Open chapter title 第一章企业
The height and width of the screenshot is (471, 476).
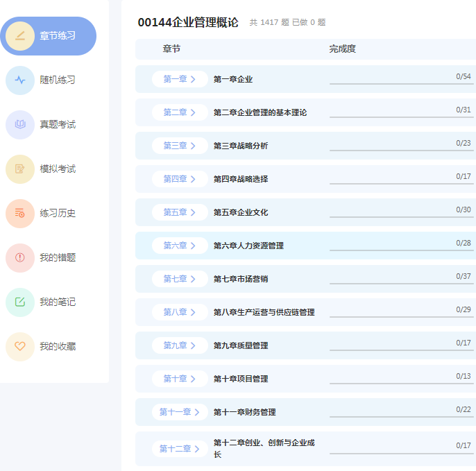click(233, 79)
